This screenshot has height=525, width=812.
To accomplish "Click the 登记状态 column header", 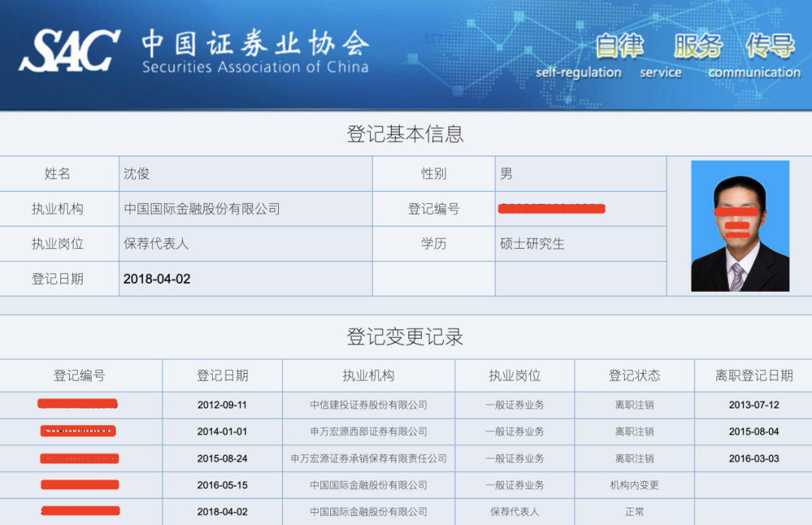I will tap(635, 376).
